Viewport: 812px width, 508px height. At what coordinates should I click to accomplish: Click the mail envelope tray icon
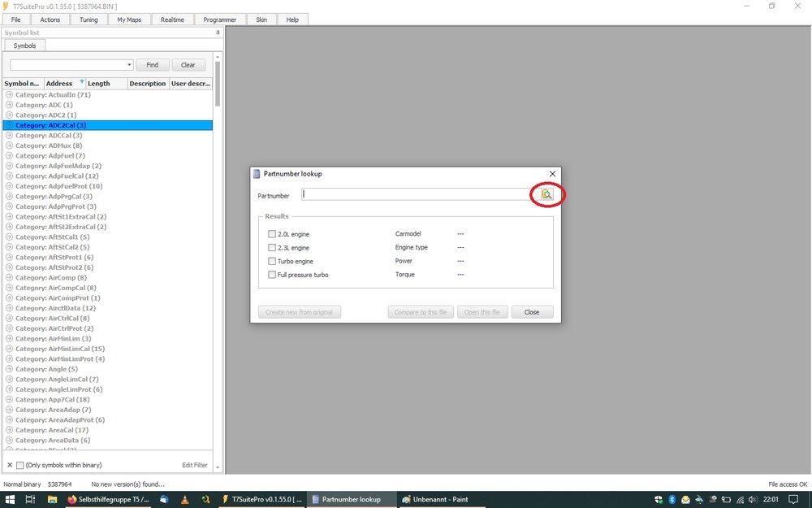(685, 500)
